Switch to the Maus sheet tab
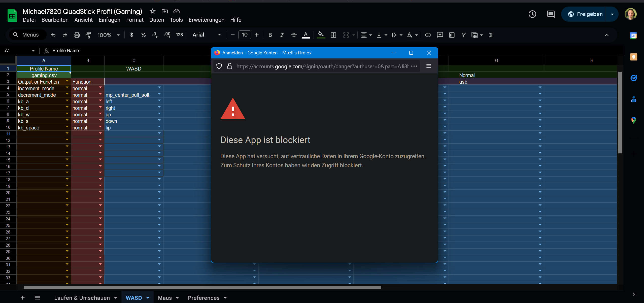 coord(165,298)
